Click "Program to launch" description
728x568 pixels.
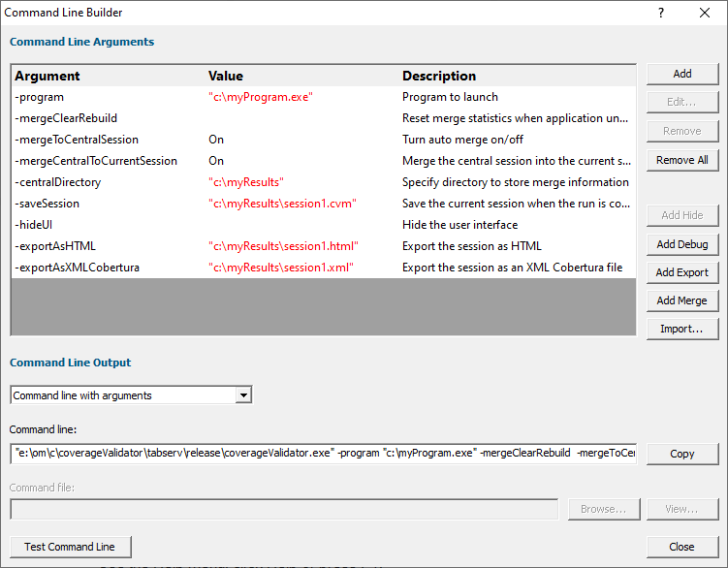point(450,97)
